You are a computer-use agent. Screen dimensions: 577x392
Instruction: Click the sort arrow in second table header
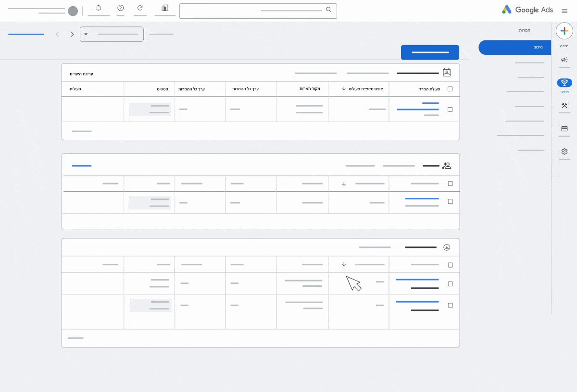pyautogui.click(x=344, y=184)
